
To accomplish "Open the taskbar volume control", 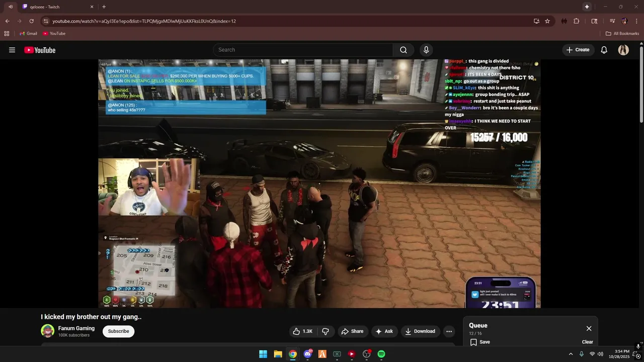I will click(600, 354).
